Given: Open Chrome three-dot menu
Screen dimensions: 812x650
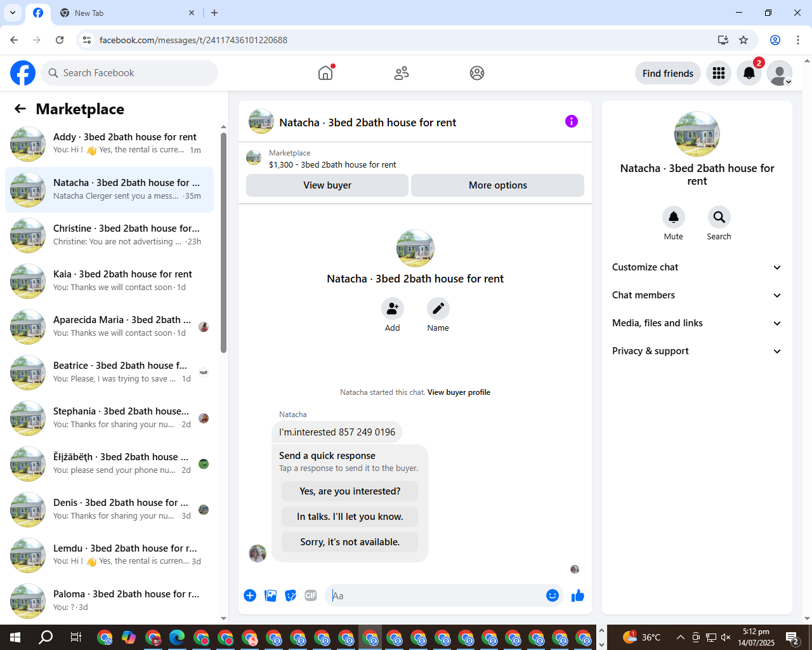Looking at the screenshot, I should click(x=798, y=40).
